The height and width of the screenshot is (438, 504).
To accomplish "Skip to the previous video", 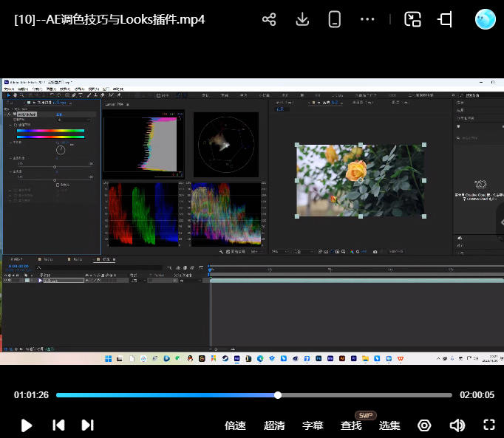I will (x=58, y=425).
